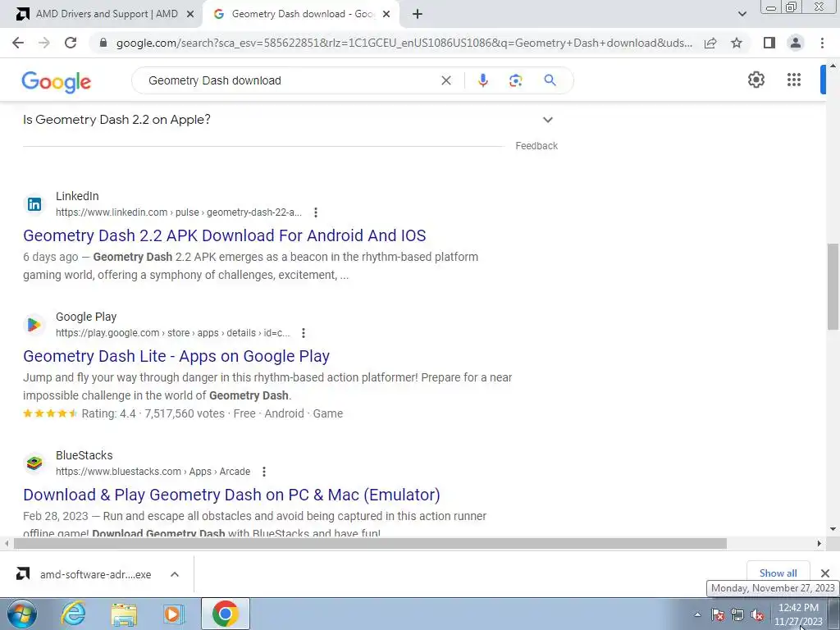Click the taskbar clock showing 12:42 PM

798,614
